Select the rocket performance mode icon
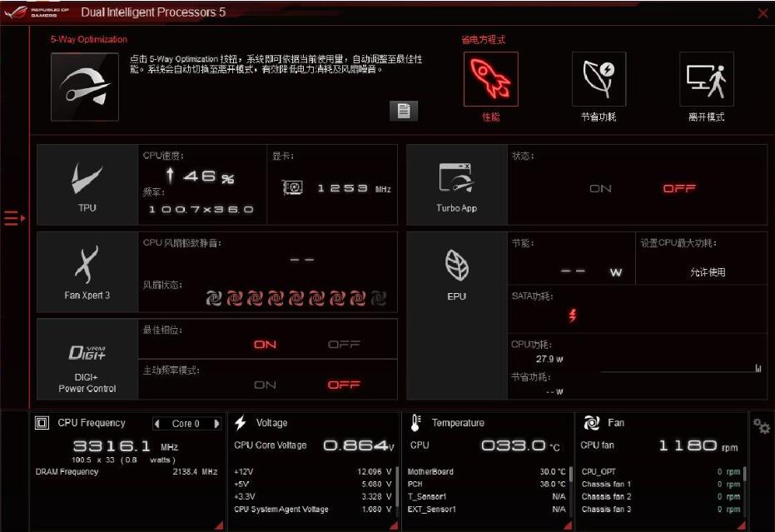775x532 pixels. click(x=491, y=80)
